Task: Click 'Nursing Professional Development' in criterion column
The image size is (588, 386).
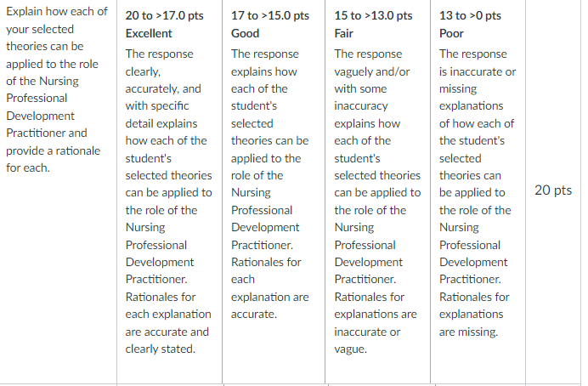Action: [x=42, y=99]
